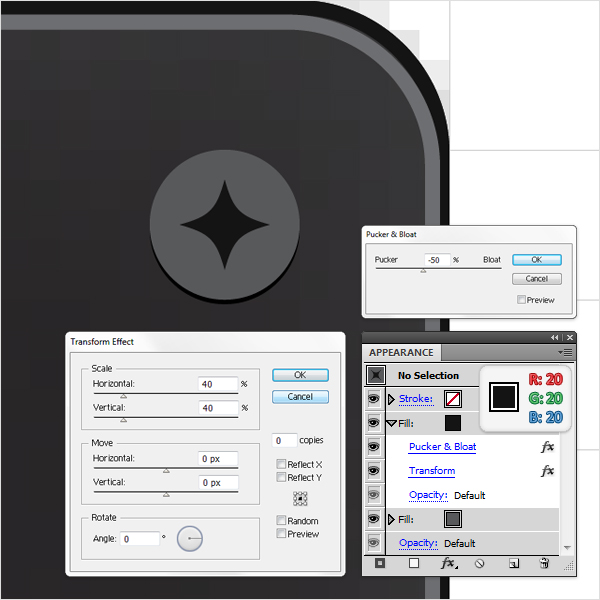Toggle visibility of the Stroke row

[x=373, y=399]
